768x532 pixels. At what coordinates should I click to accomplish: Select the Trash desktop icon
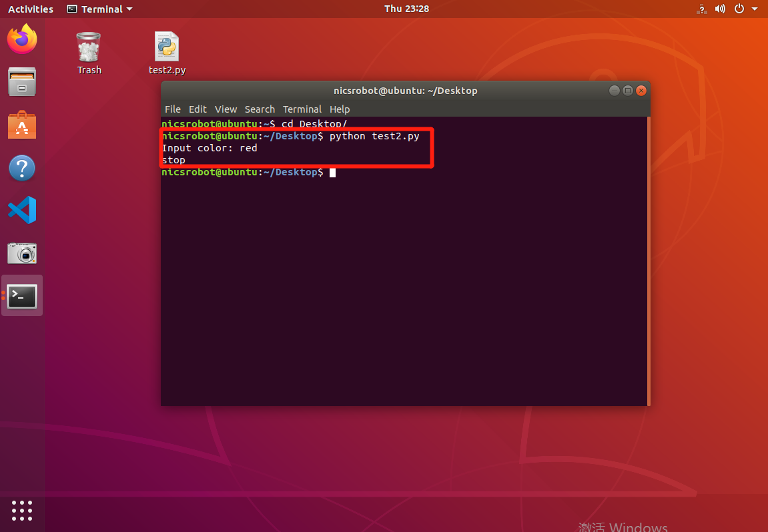coord(89,53)
